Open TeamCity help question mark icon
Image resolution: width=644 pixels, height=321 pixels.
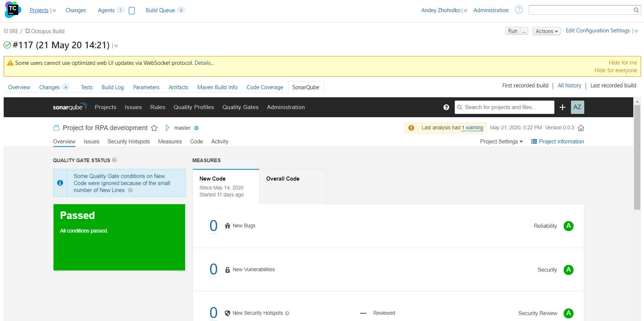[x=519, y=10]
